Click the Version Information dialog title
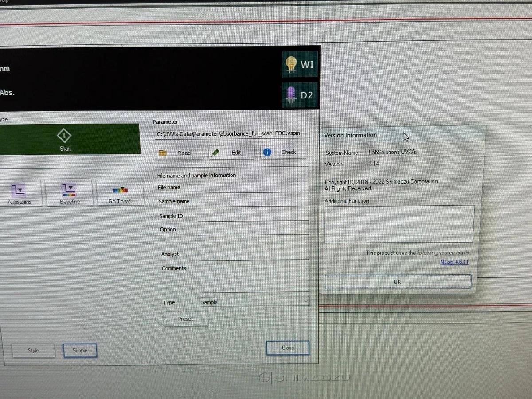The width and height of the screenshot is (532, 399). (x=350, y=135)
